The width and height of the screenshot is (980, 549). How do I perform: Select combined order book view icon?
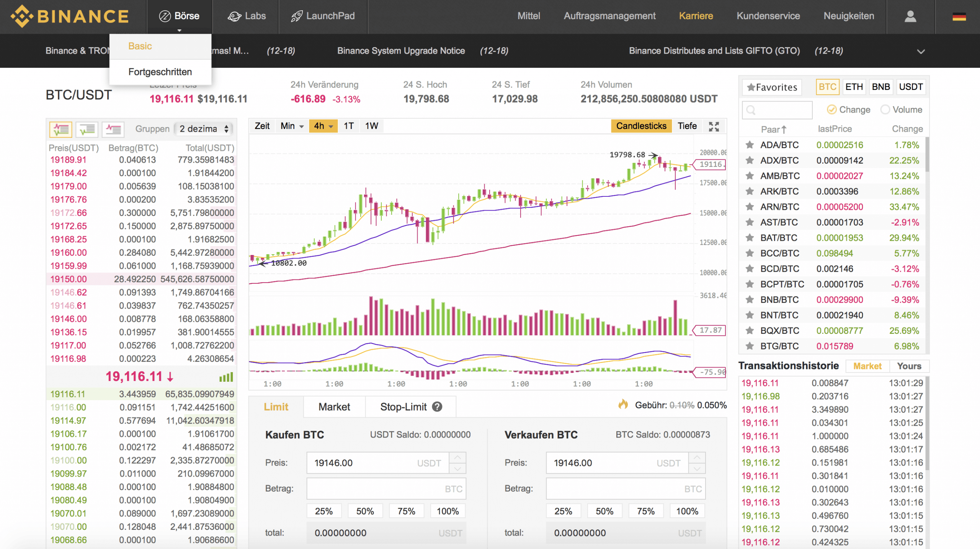(61, 129)
